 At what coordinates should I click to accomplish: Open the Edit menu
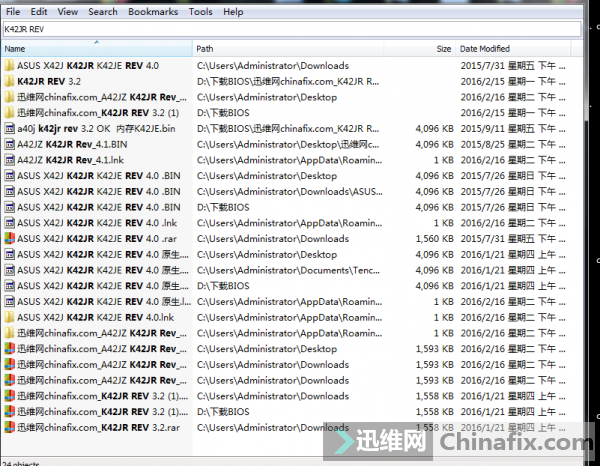point(39,12)
